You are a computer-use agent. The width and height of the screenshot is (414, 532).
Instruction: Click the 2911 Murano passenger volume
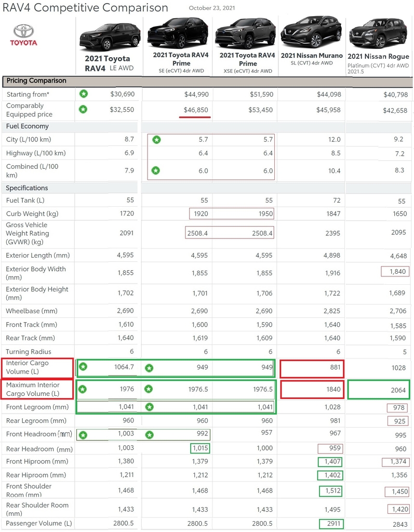333,524
